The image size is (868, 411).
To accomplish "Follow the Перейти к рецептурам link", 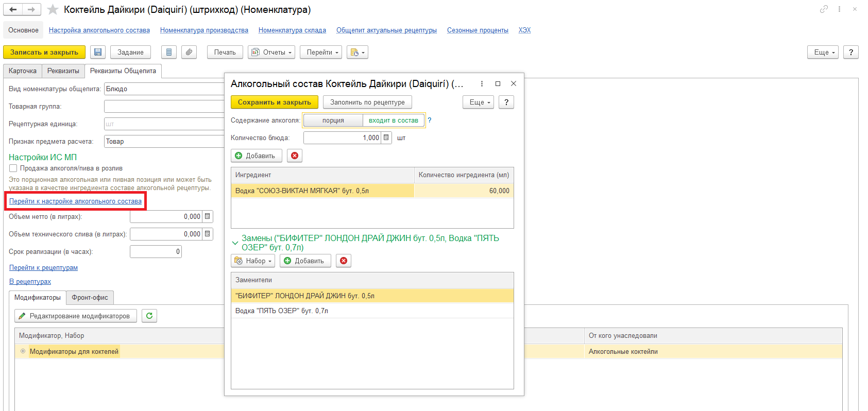I will coord(43,267).
